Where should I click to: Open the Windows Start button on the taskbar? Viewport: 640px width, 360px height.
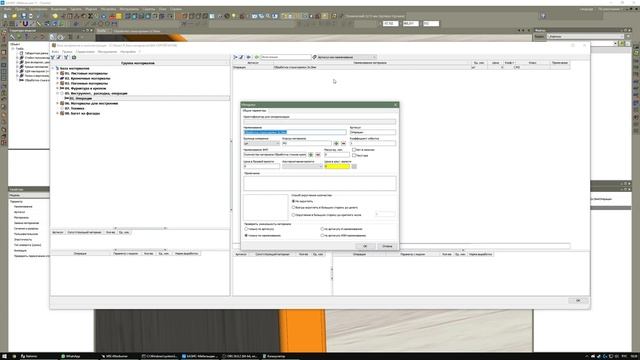(x=5, y=356)
